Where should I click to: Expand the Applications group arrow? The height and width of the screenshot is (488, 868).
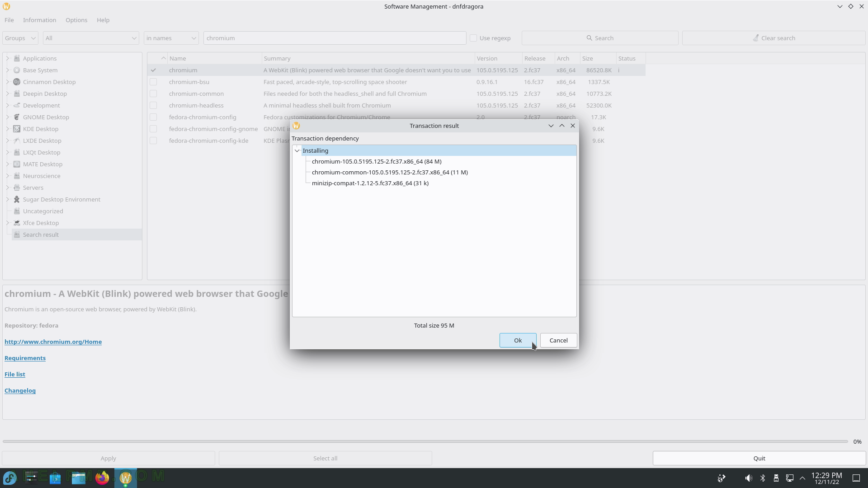pyautogui.click(x=7, y=58)
